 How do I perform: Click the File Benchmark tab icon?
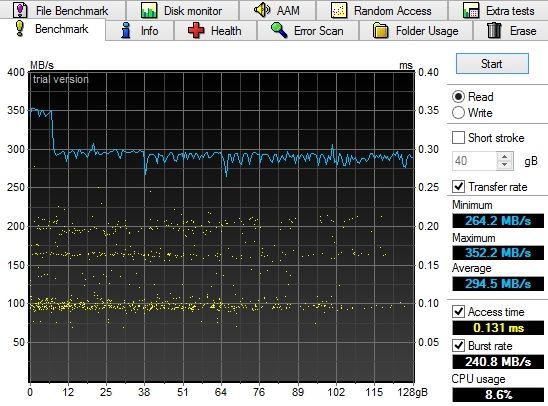coord(20,10)
